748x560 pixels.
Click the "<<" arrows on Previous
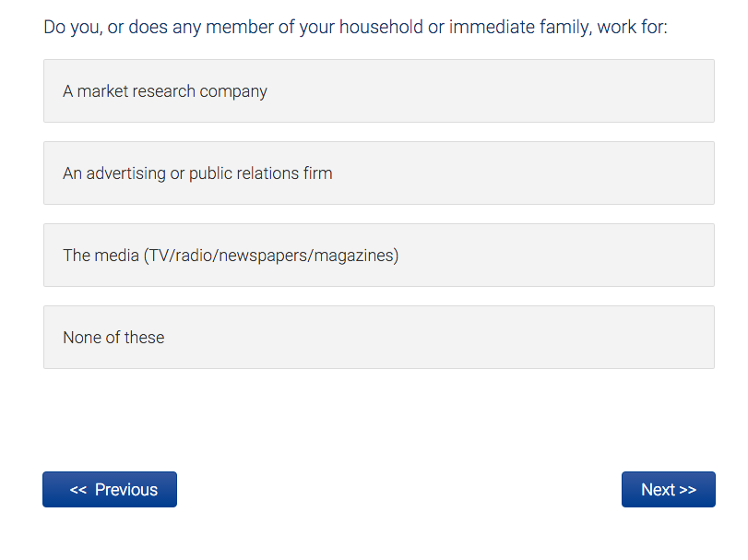pyautogui.click(x=78, y=490)
